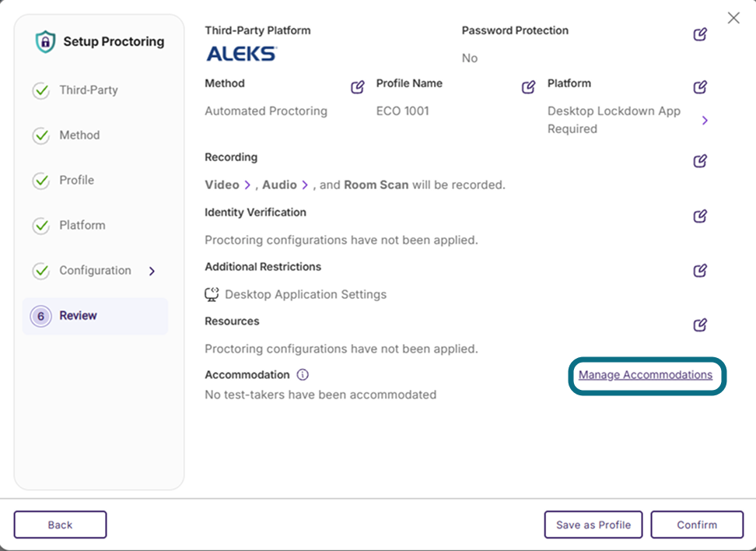Expand the Video recording details chevron
This screenshot has width=756, height=551.
(247, 184)
